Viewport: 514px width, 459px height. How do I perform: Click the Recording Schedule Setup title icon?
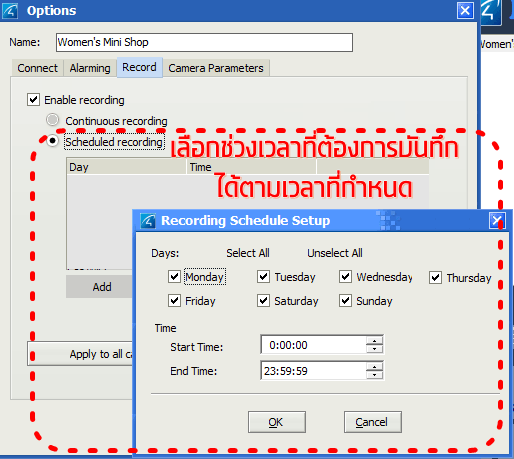148,221
